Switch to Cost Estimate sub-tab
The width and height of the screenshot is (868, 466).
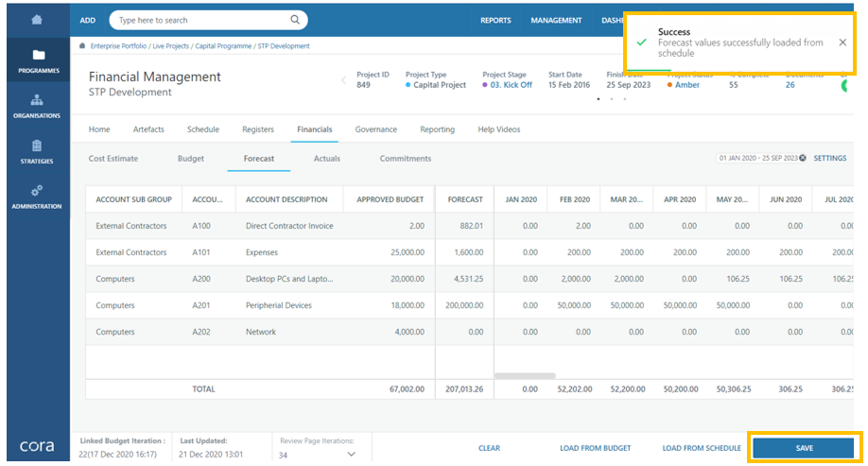coord(113,158)
